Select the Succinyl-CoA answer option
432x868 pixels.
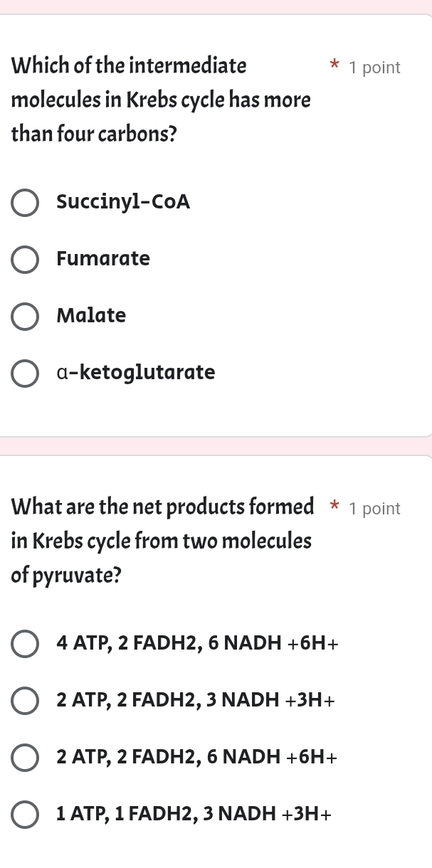click(x=25, y=203)
